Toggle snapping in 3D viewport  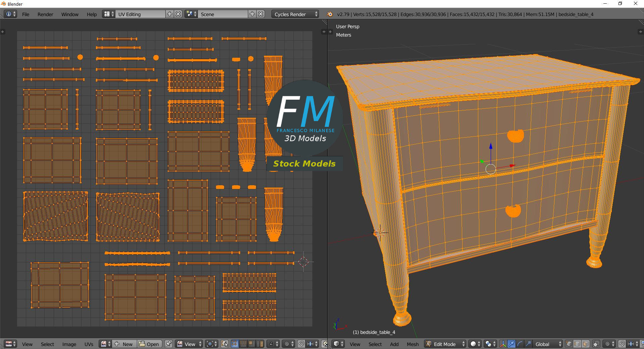tap(622, 344)
